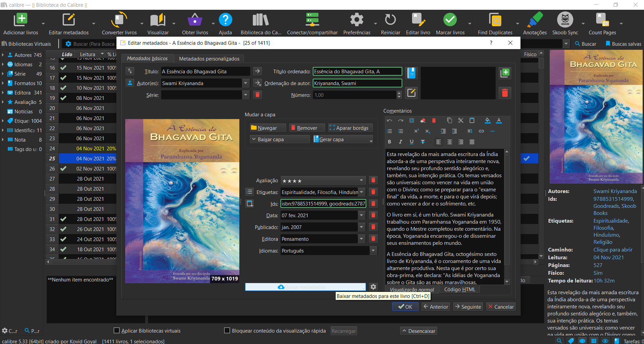Viewport: 644px width, 344px height.
Task: Expand the Etiquetas dropdown
Action: click(x=361, y=192)
